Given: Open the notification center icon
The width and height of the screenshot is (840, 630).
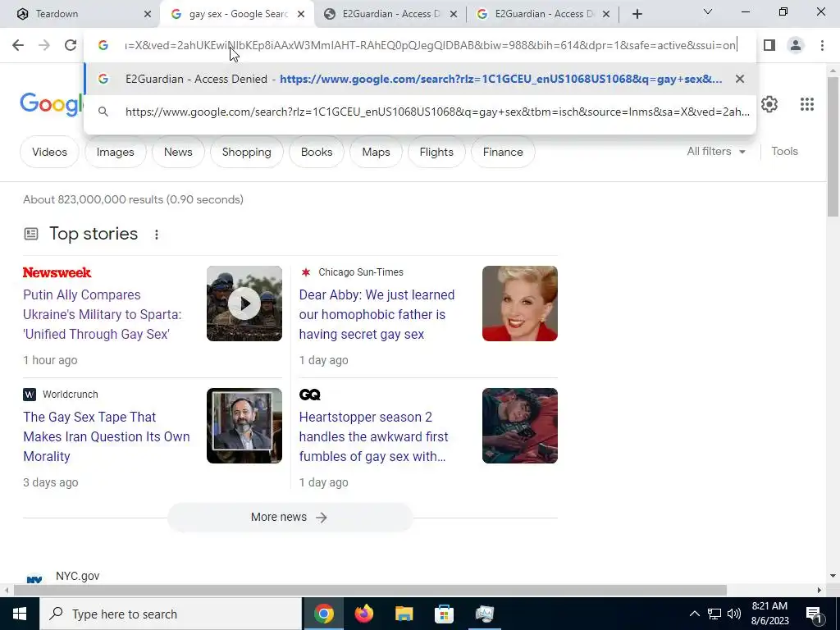Looking at the screenshot, I should [x=814, y=614].
